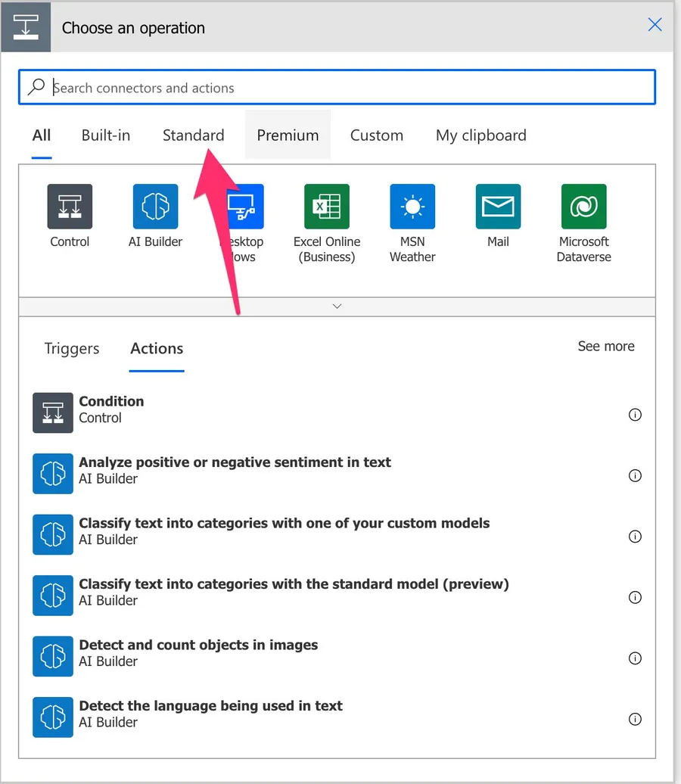Switch to the Built-in tab
The width and height of the screenshot is (681, 784).
tap(106, 135)
